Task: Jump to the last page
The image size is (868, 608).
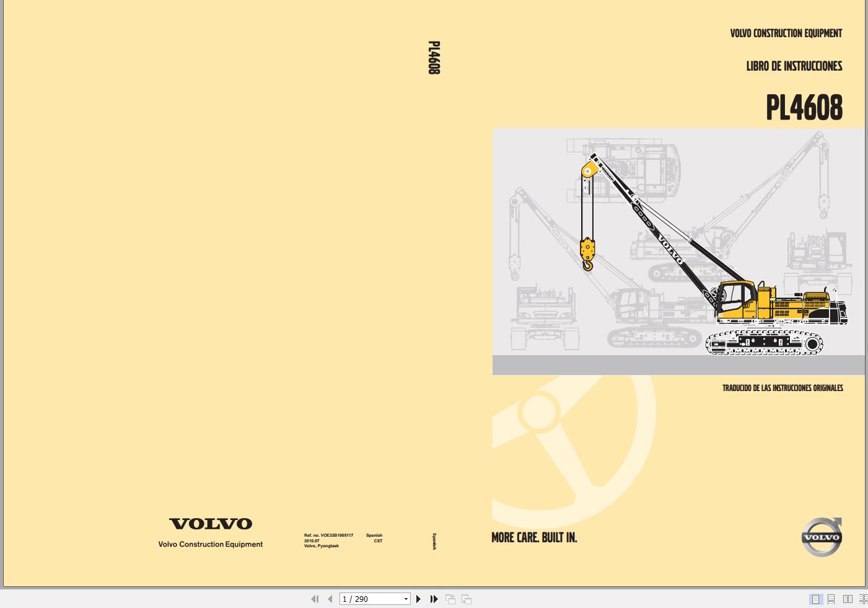Action: (x=434, y=599)
